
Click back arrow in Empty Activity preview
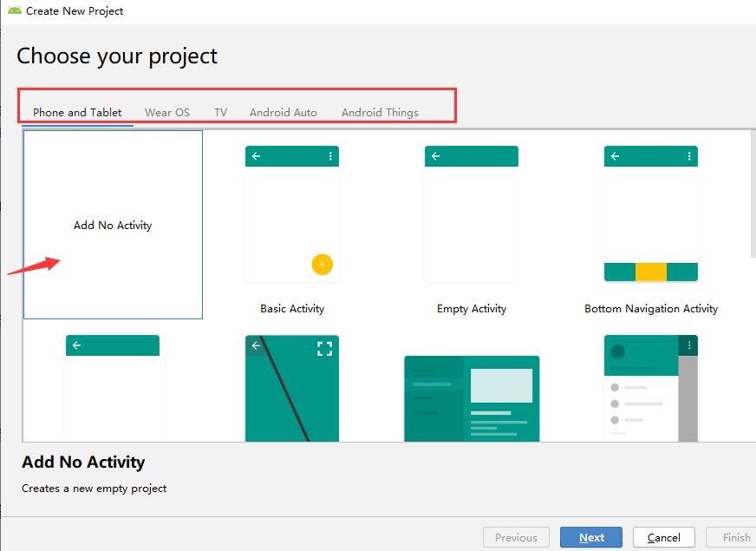[x=435, y=156]
